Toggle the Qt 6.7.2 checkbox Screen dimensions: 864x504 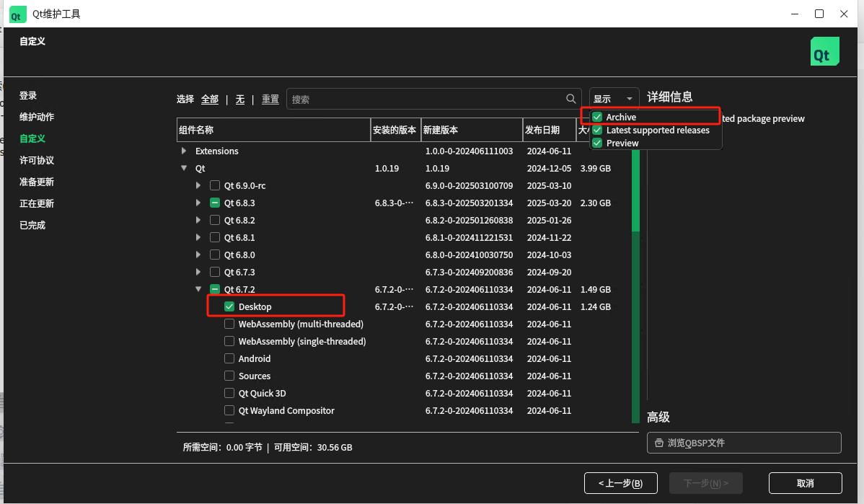[x=215, y=289]
